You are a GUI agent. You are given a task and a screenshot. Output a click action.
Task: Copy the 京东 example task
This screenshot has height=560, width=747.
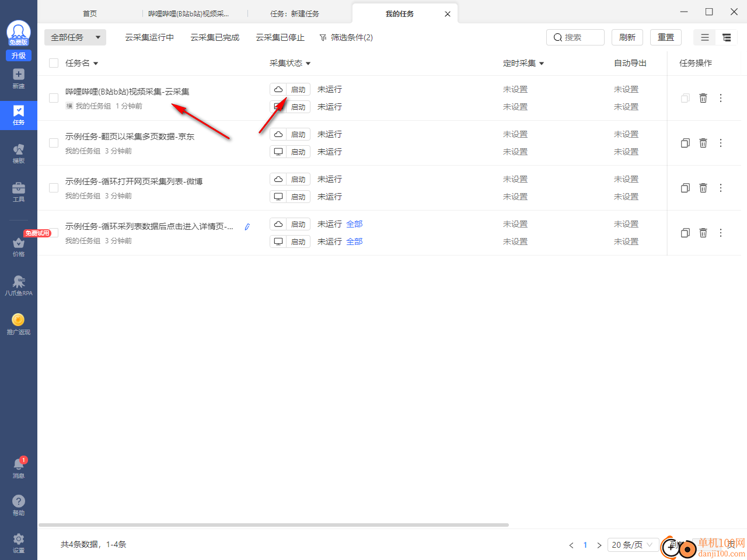(x=685, y=143)
